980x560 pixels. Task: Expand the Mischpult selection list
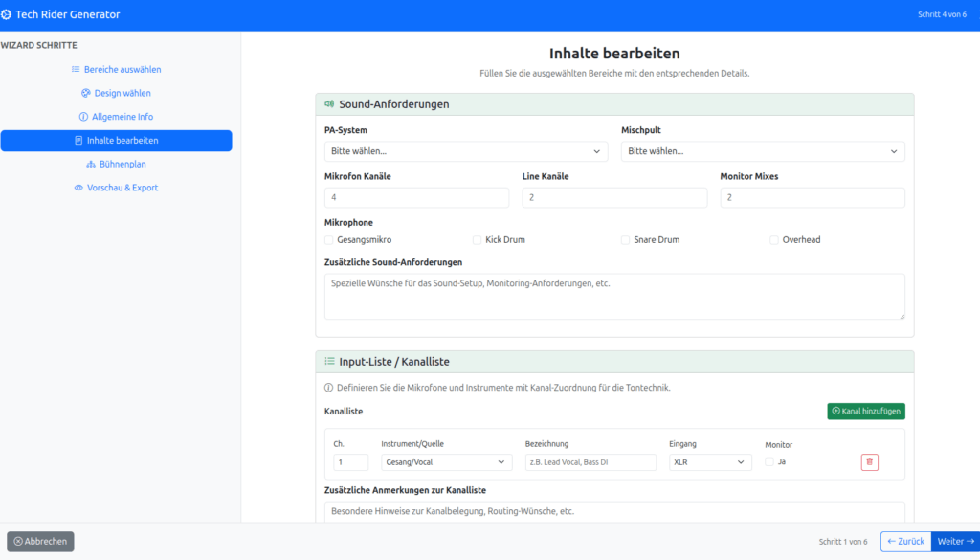point(763,151)
